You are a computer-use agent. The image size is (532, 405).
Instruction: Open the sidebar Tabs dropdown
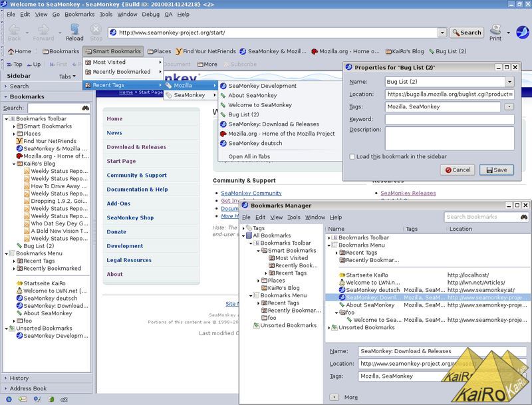click(x=67, y=76)
